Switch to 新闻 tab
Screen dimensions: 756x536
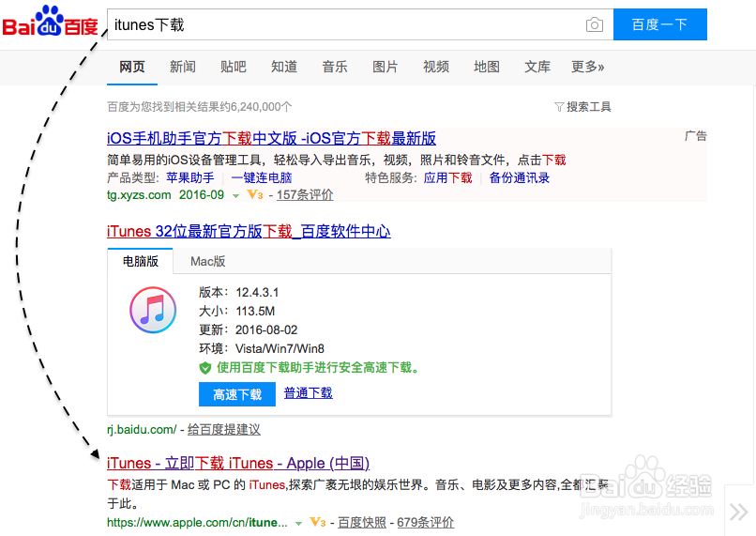[x=183, y=67]
